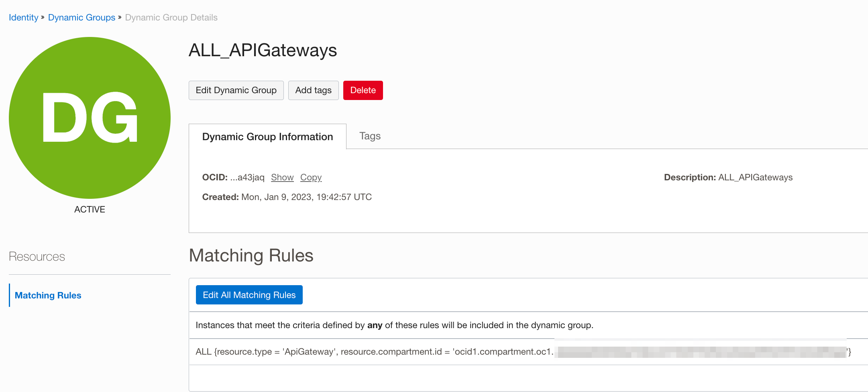Show the full OCID value
The image size is (868, 392).
click(282, 177)
